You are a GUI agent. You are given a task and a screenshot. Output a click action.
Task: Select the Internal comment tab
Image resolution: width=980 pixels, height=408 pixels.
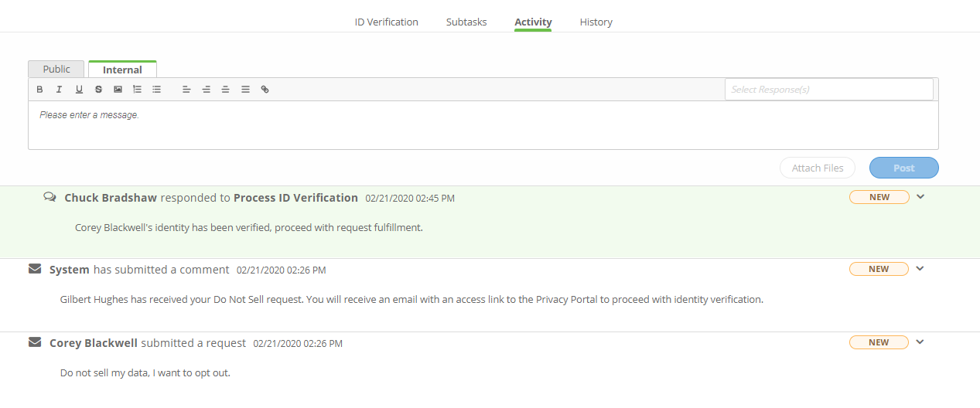[122, 70]
